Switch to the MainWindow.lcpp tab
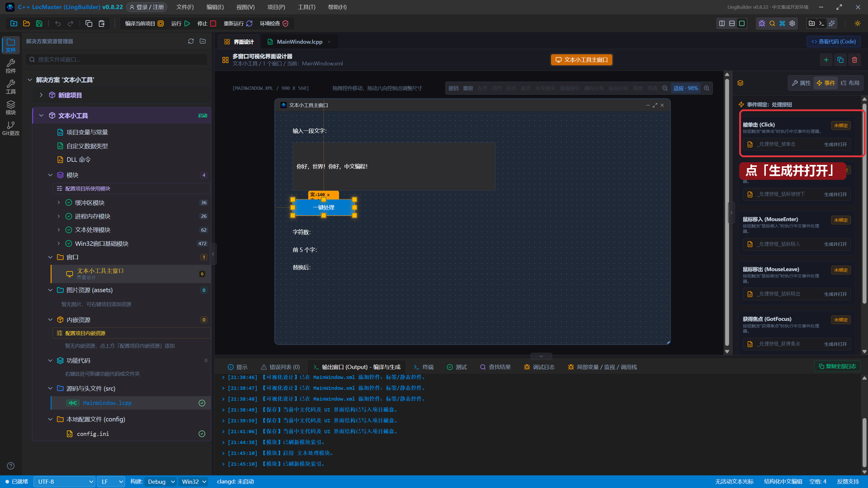Screen dimensions: 868x488 point(299,42)
